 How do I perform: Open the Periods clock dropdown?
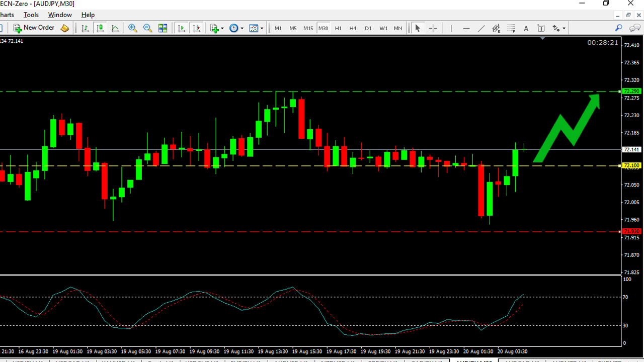coord(236,28)
